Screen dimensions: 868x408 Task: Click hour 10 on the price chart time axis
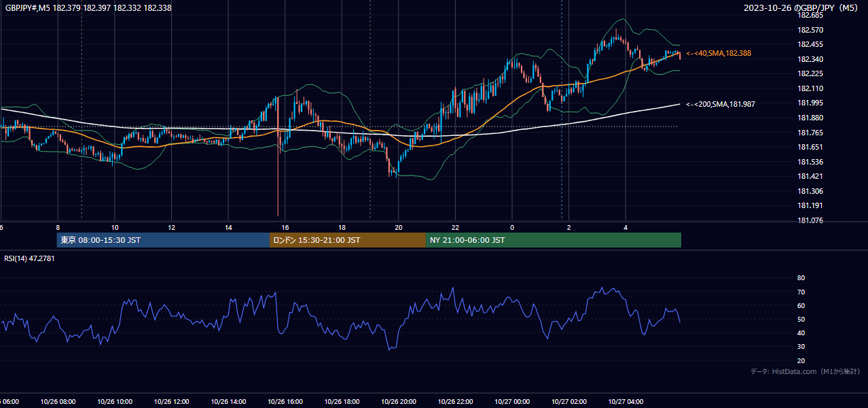115,228
